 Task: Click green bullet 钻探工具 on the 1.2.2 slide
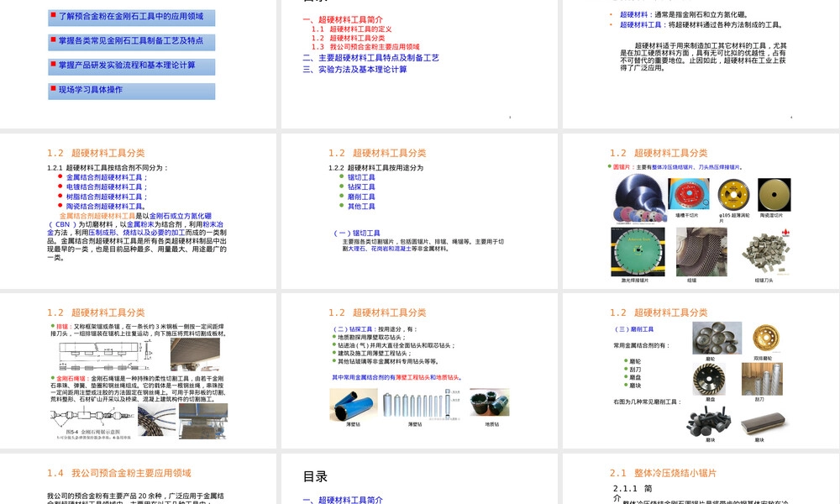[x=361, y=187]
